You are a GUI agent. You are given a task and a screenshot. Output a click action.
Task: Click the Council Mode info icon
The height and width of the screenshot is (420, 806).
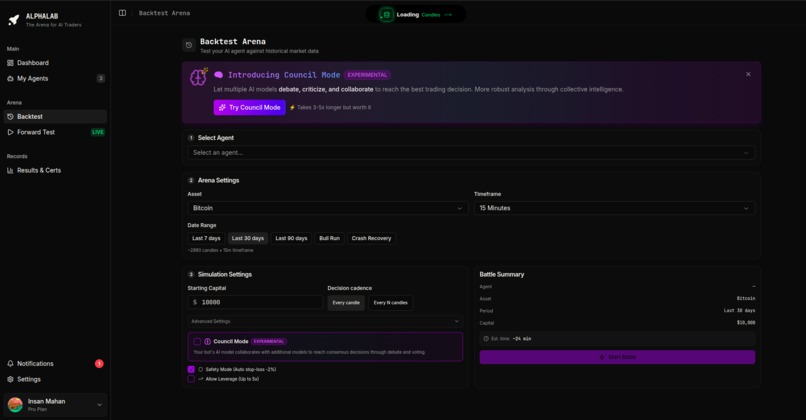[x=207, y=341]
